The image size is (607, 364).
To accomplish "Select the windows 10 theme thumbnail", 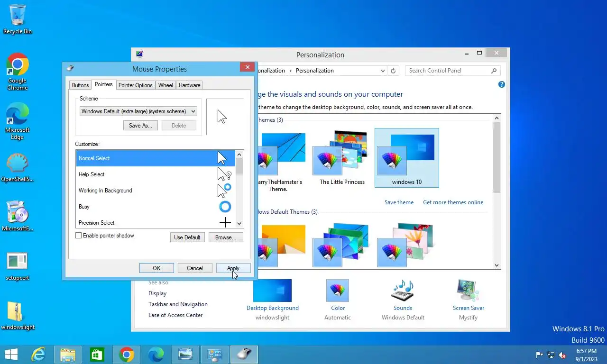I will (406, 158).
